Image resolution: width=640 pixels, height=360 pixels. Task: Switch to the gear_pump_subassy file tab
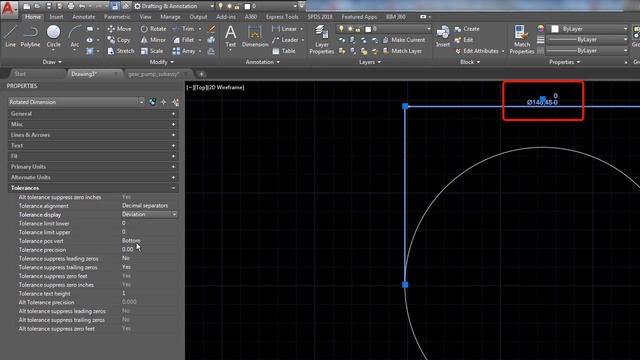click(154, 74)
